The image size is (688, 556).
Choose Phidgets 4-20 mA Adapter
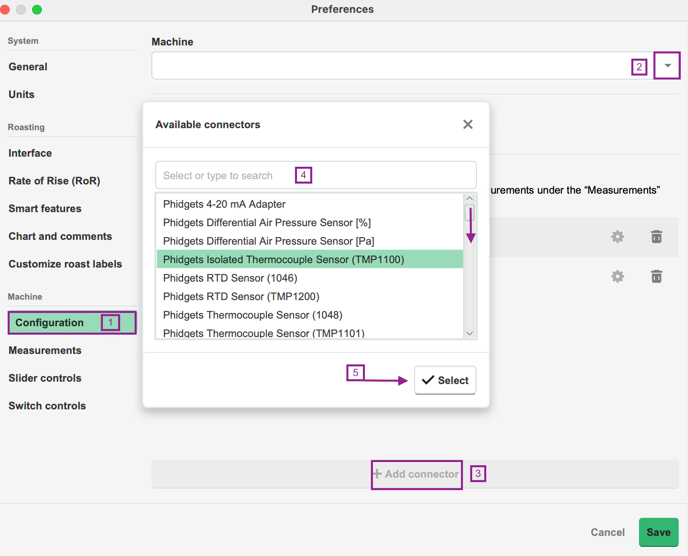310,204
